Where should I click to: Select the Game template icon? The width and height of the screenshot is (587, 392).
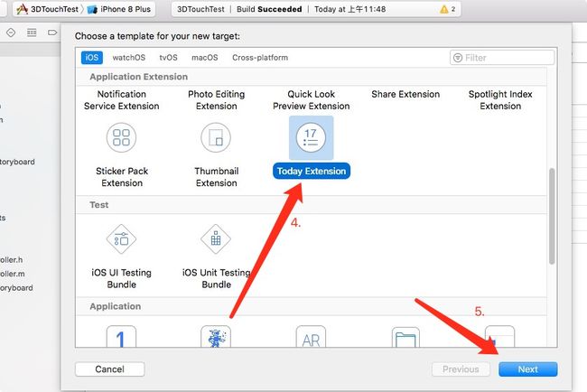(x=216, y=336)
